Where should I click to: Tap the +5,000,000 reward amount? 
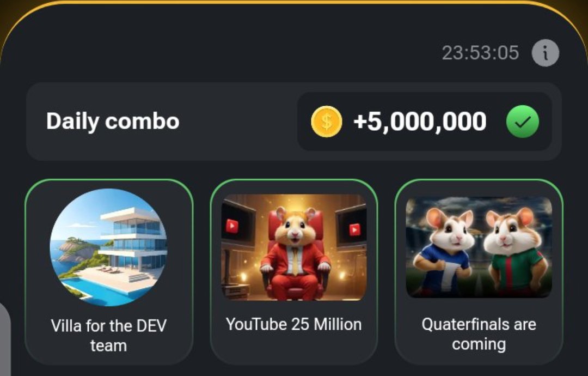420,122
